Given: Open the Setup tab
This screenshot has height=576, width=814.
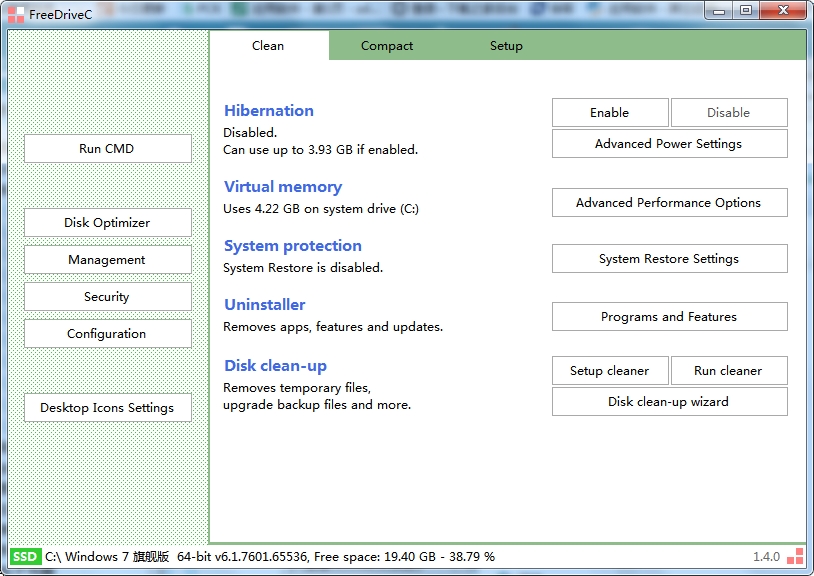Looking at the screenshot, I should 506,46.
